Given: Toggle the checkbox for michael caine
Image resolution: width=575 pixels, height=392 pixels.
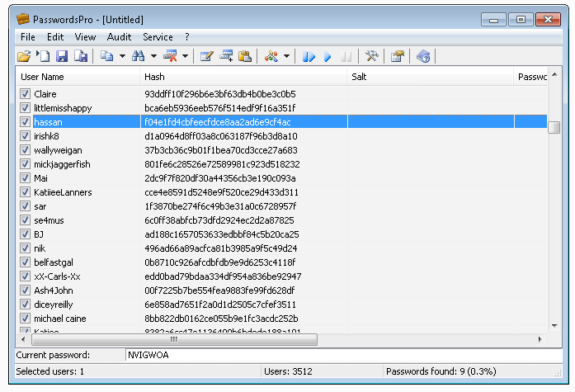Looking at the screenshot, I should tap(25, 319).
